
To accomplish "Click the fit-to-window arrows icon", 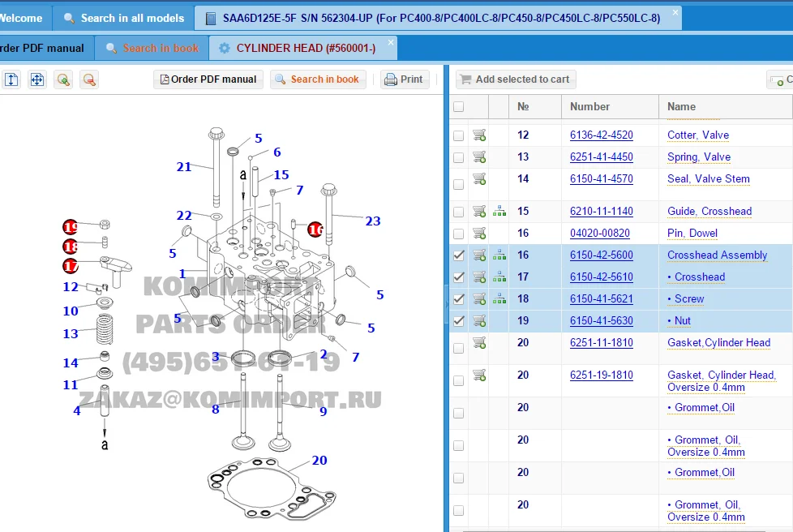I will pos(37,79).
